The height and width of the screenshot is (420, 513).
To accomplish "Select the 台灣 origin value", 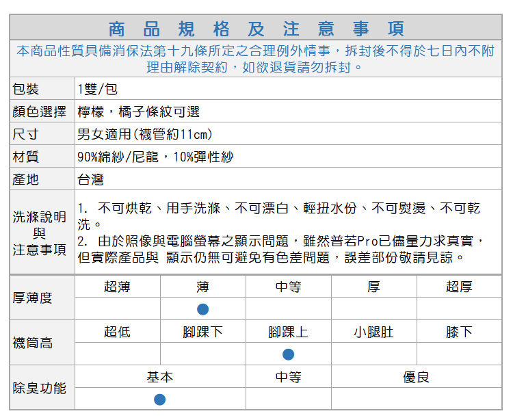I will pyautogui.click(x=91, y=180).
